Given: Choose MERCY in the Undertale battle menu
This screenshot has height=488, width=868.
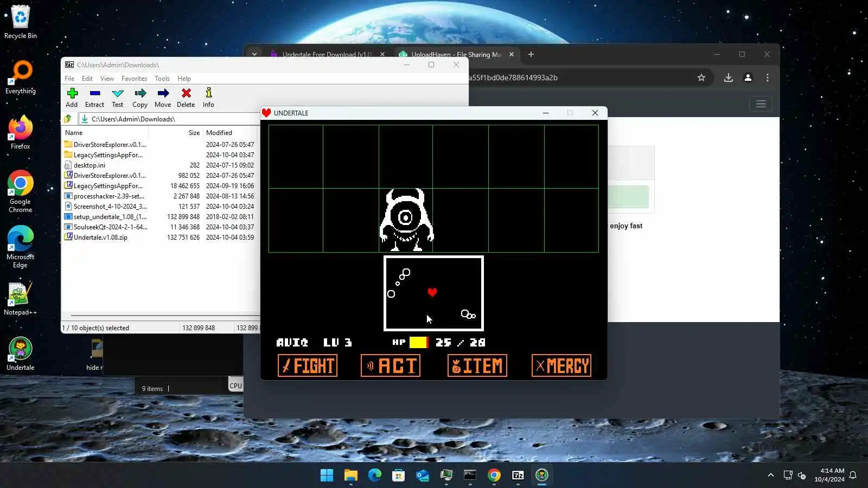Looking at the screenshot, I should click(561, 365).
